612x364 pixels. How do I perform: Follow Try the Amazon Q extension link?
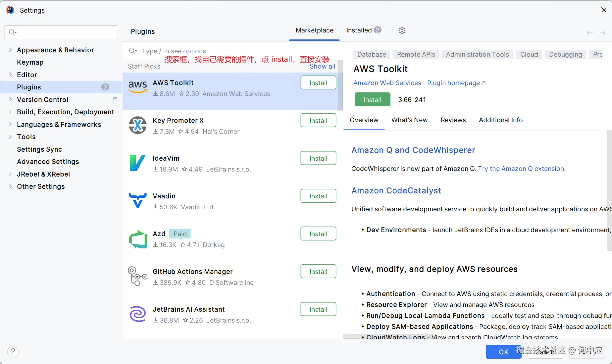click(x=522, y=169)
